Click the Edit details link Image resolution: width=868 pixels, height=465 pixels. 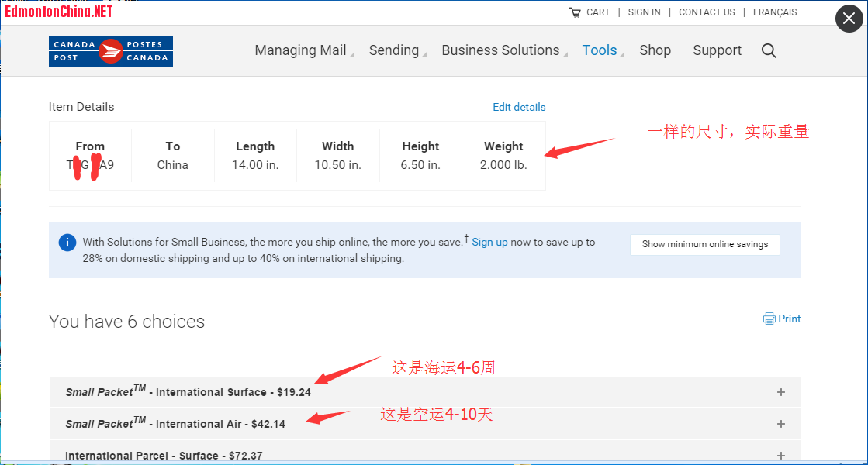click(x=519, y=107)
